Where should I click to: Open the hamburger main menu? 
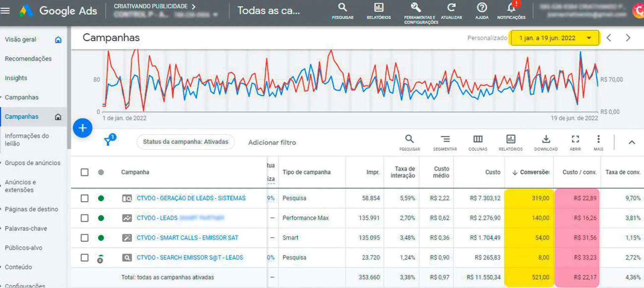point(5,11)
